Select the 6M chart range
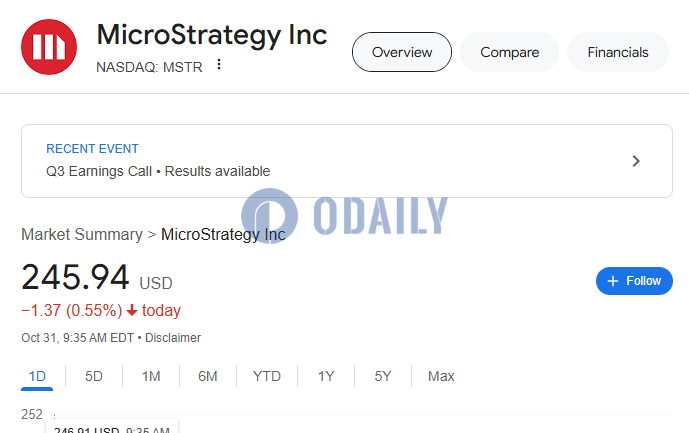The width and height of the screenshot is (689, 433). click(207, 376)
